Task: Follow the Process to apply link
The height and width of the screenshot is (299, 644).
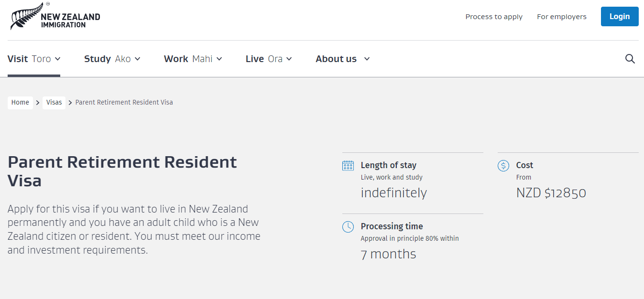Action: coord(494,17)
